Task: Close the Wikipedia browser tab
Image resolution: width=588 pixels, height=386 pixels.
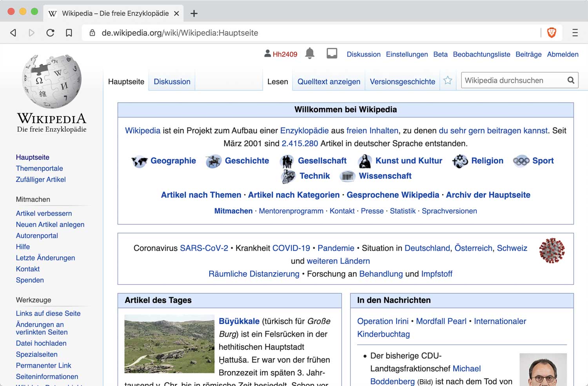Action: pos(176,13)
